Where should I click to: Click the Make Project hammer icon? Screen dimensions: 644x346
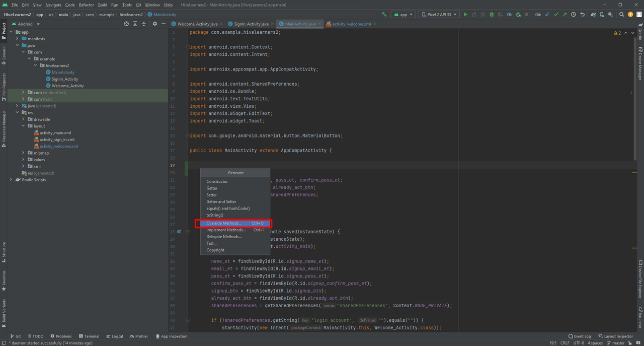[384, 15]
